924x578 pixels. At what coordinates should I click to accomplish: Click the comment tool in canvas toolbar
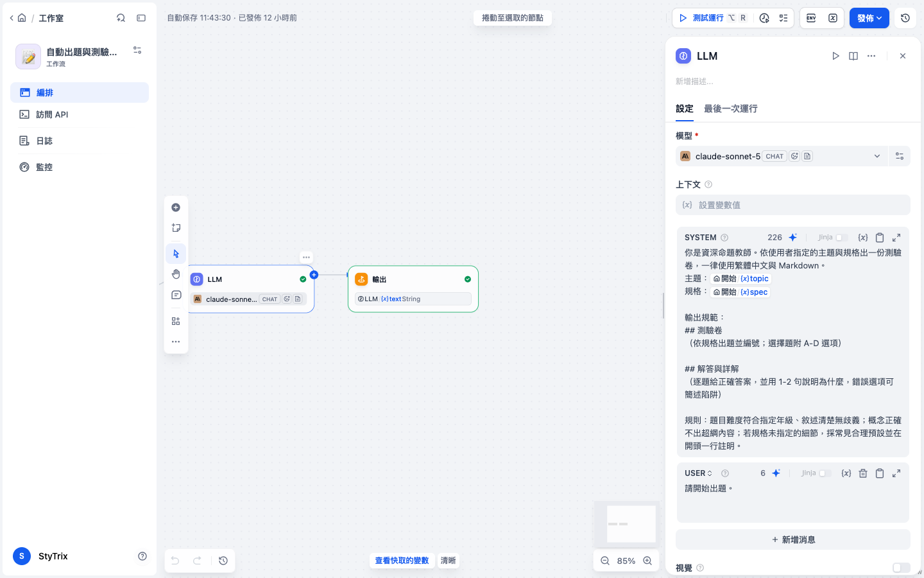tap(176, 295)
